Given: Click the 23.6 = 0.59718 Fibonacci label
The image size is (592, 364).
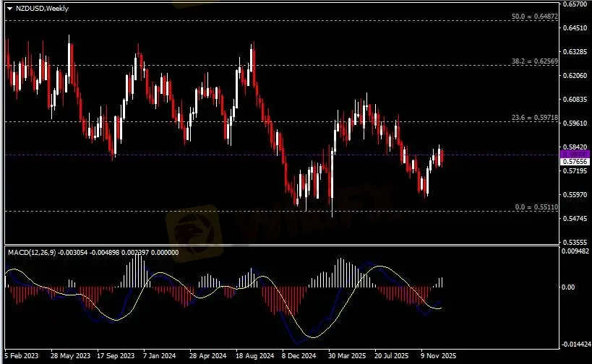Looking at the screenshot, I should 533,117.
